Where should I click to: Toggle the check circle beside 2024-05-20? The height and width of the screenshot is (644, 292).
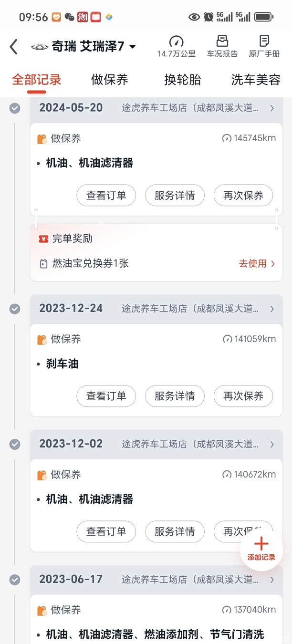(x=15, y=108)
